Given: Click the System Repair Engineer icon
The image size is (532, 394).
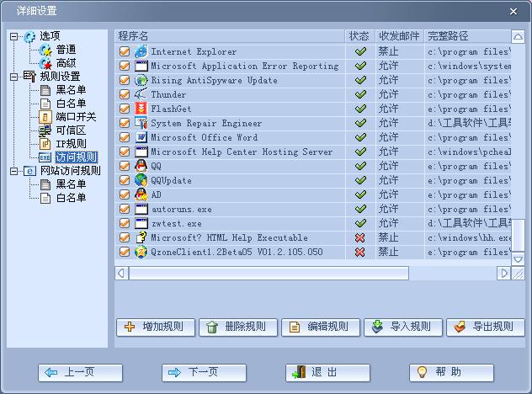Looking at the screenshot, I should 141,123.
